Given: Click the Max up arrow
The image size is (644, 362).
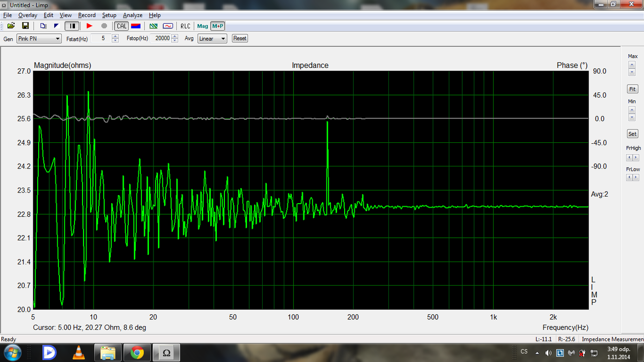Looking at the screenshot, I should [x=632, y=65].
